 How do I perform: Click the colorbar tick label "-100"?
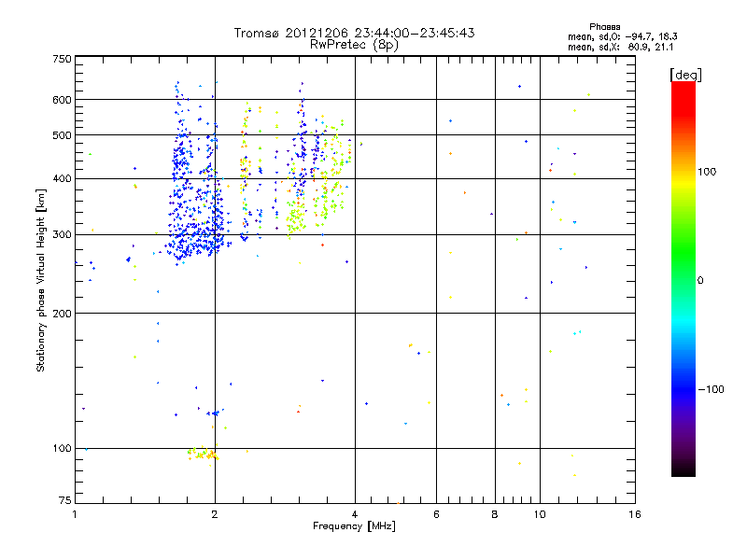tap(712, 389)
